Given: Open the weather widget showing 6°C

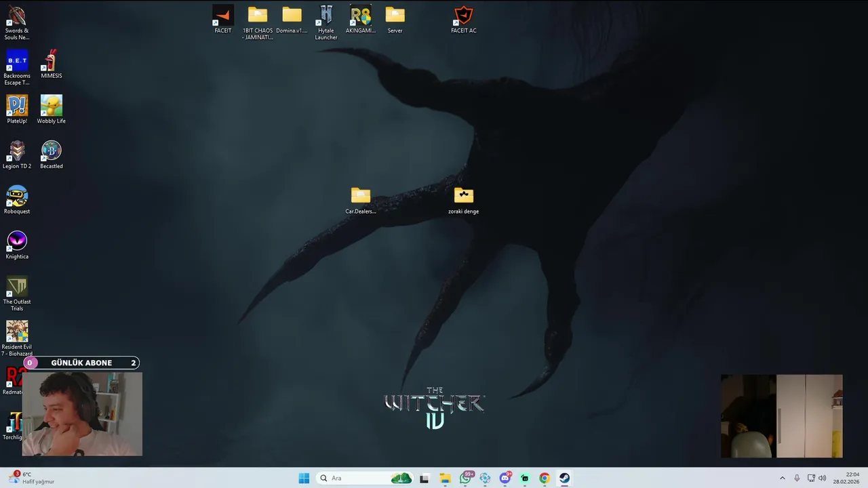Looking at the screenshot, I should point(33,478).
